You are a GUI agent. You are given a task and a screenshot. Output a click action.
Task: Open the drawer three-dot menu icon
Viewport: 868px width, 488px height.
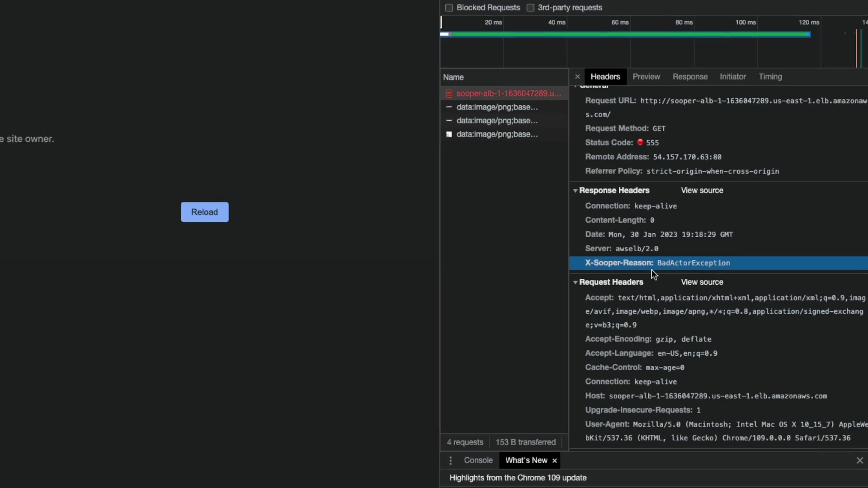(450, 460)
